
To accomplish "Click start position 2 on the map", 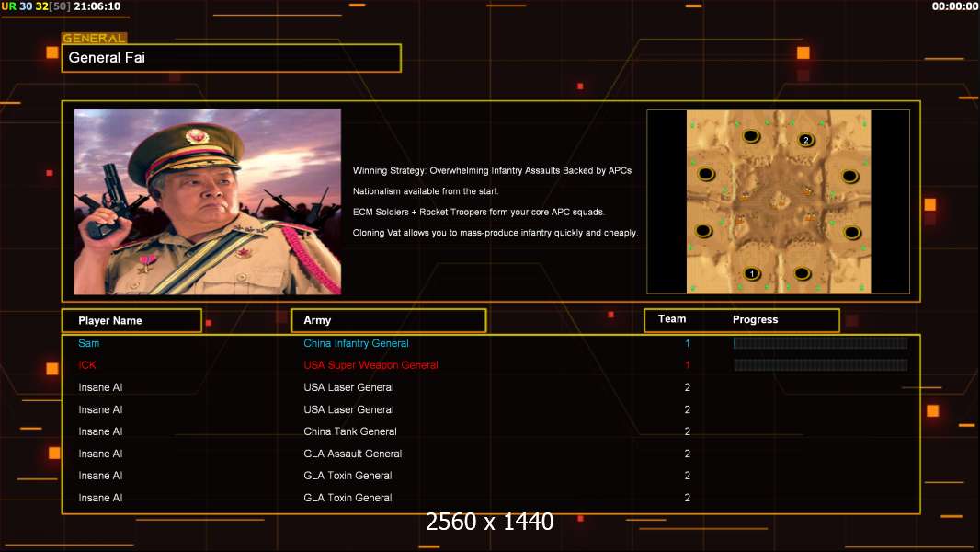I will tap(805, 140).
